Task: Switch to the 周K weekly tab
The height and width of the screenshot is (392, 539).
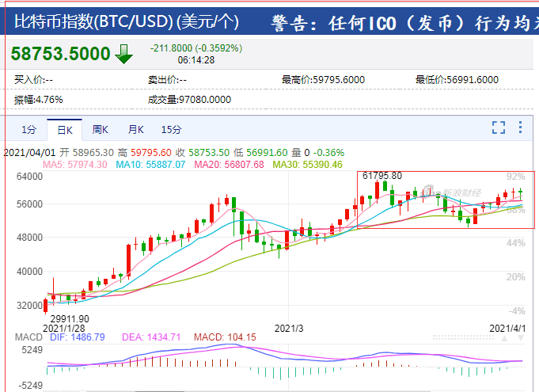Action: 100,130
